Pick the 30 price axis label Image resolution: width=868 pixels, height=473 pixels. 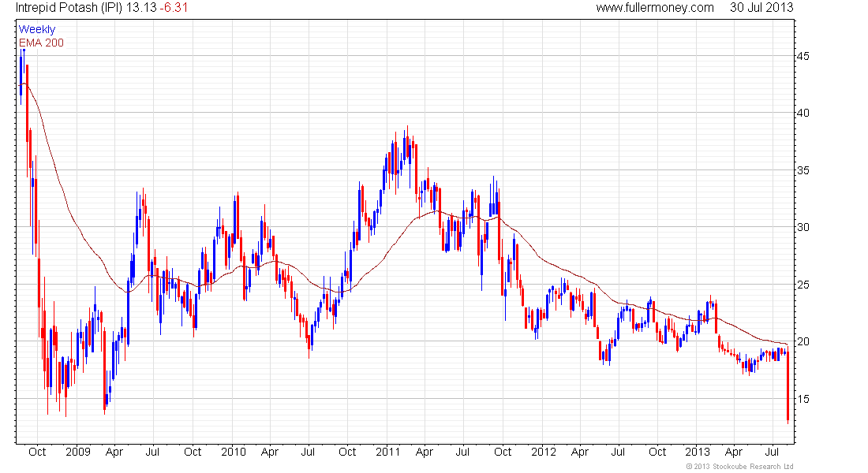803,228
